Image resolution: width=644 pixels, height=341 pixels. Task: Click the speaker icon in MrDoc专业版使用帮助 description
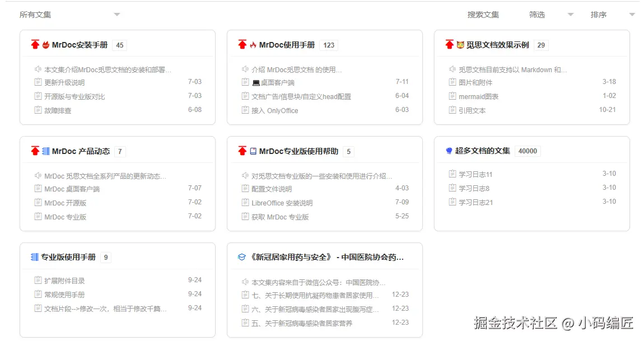coord(245,175)
